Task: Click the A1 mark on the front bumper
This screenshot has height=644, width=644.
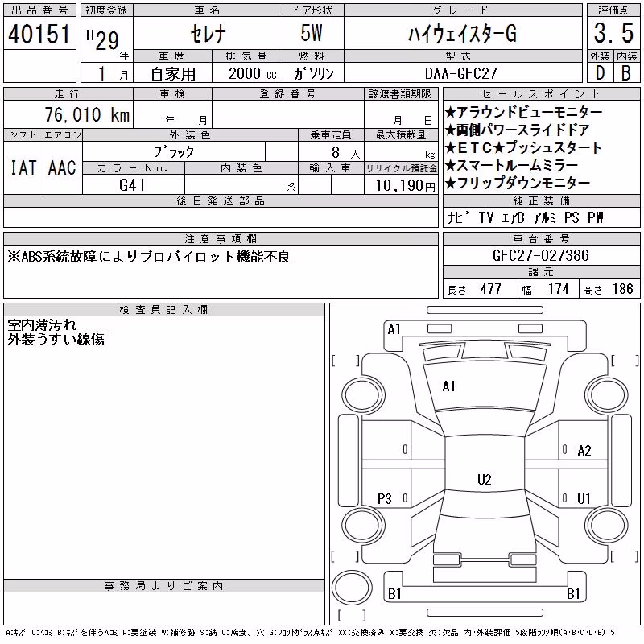Action: coord(394,329)
